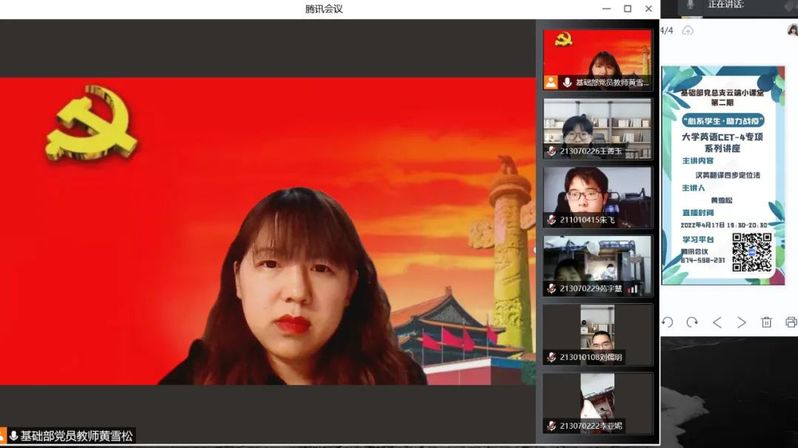Minimize the 腾讯会议 window
The height and width of the screenshot is (448, 798).
[x=606, y=9]
